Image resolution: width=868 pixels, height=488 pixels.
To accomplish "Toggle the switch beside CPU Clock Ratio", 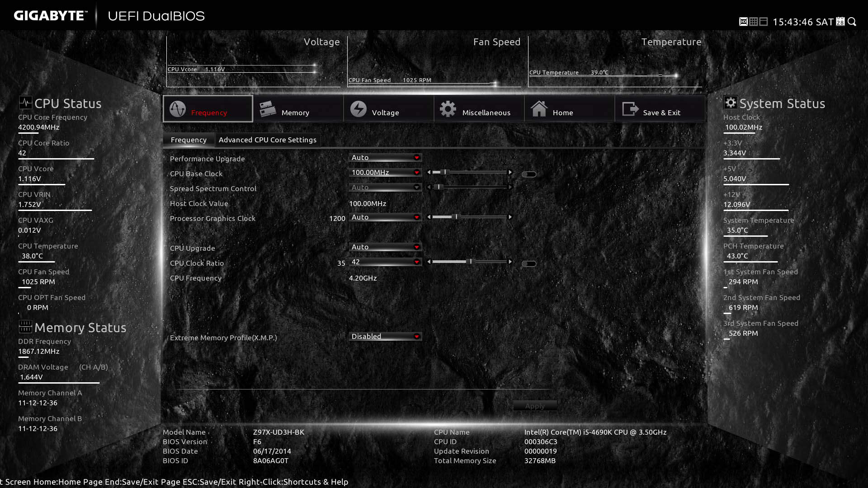I will pyautogui.click(x=528, y=264).
